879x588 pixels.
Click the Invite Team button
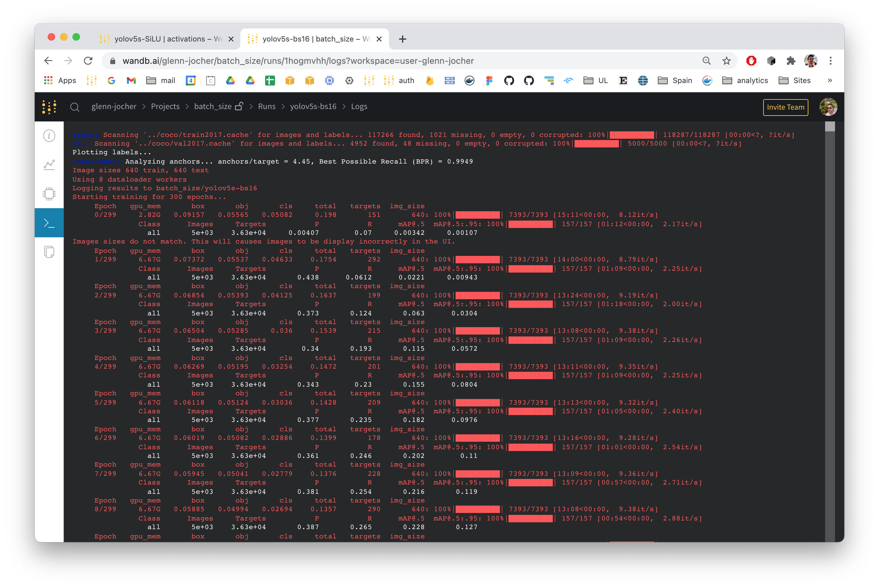point(785,107)
